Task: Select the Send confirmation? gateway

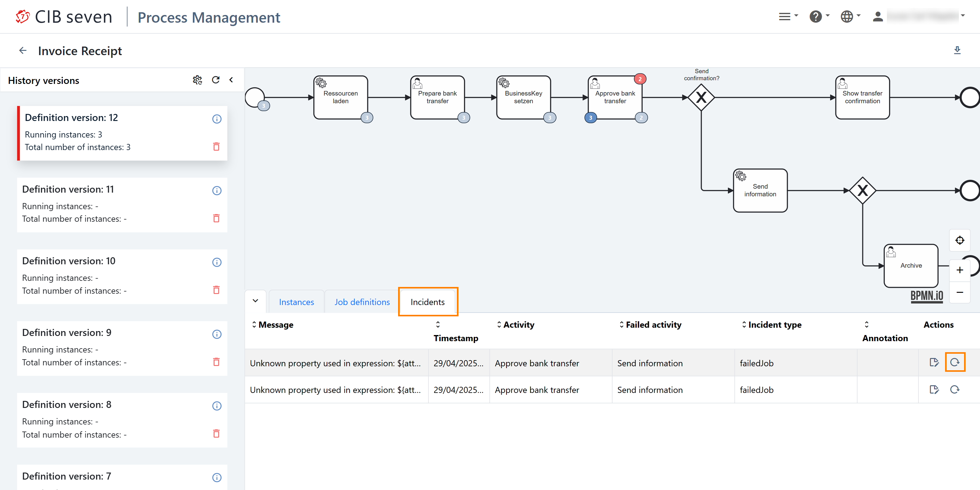Action: pos(701,97)
